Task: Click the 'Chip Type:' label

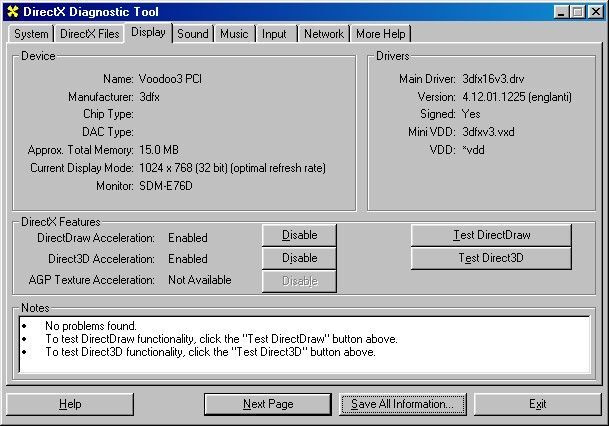Action: coord(108,114)
